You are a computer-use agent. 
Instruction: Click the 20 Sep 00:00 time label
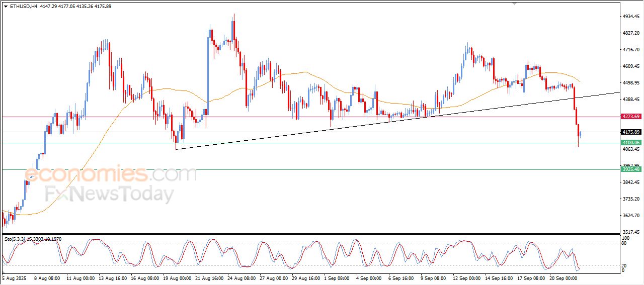pos(563,277)
